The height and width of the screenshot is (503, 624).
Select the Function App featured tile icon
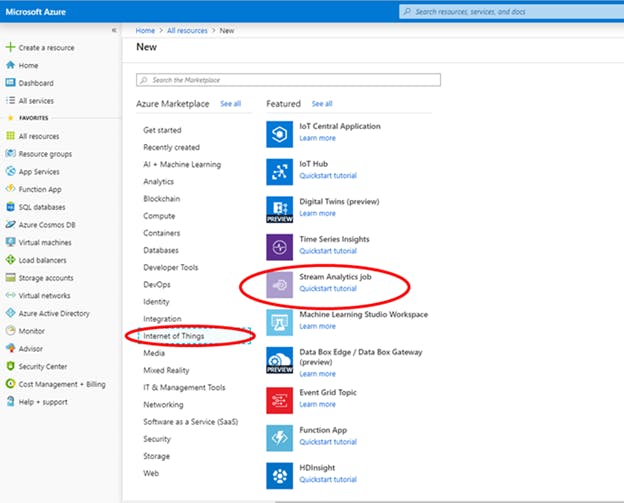(x=279, y=438)
